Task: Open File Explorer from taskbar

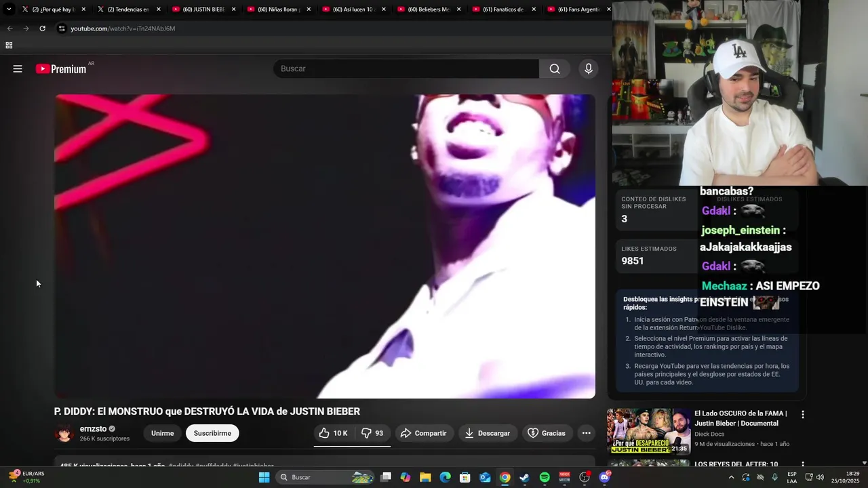Action: click(425, 477)
